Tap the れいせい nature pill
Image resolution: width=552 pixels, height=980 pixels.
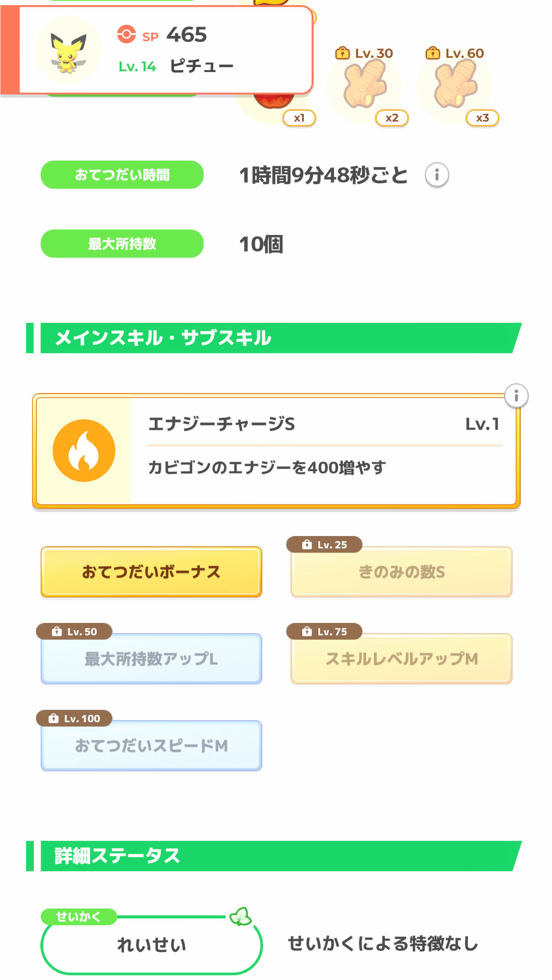click(x=151, y=945)
